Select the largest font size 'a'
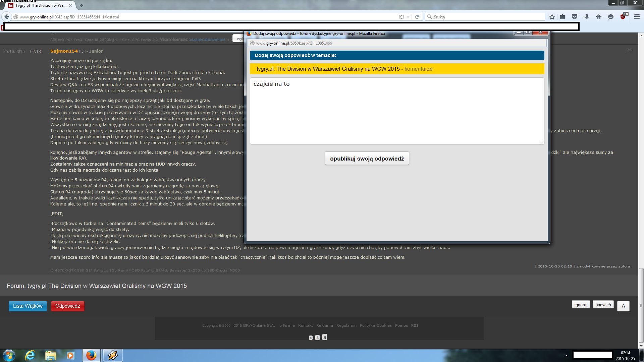 (324, 337)
